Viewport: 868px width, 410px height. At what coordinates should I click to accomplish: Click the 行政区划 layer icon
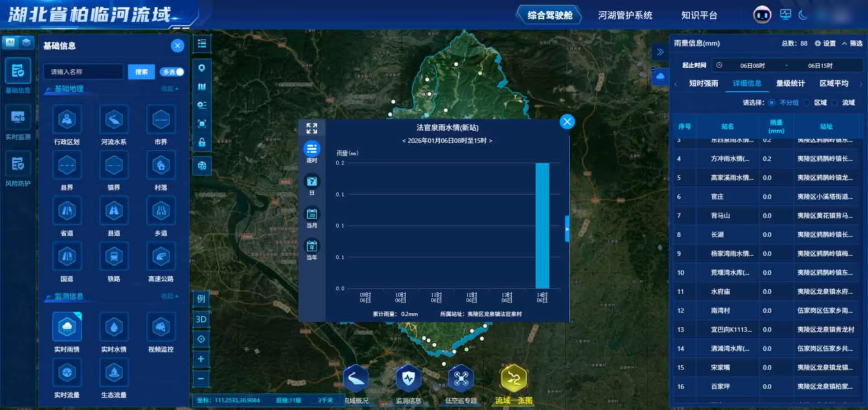67,120
